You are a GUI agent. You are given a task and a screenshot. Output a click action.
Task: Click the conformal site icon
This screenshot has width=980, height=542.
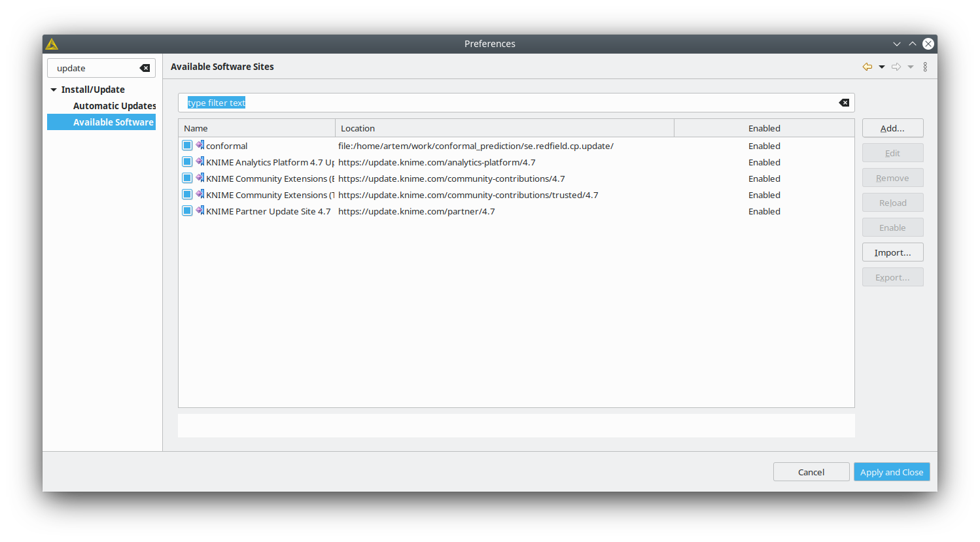pyautogui.click(x=200, y=145)
